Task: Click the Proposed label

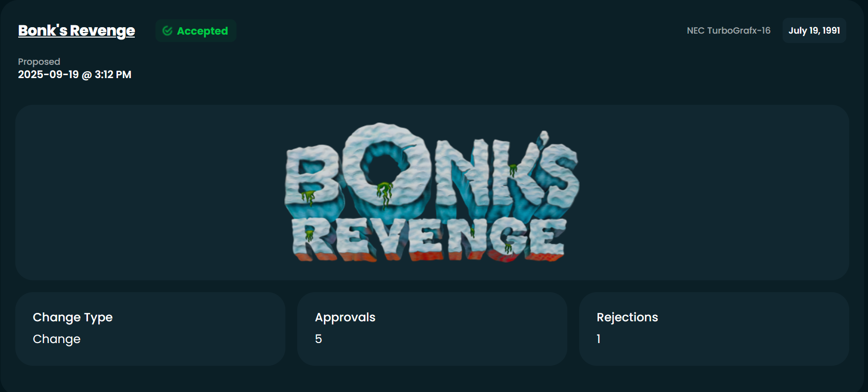Action: (39, 62)
